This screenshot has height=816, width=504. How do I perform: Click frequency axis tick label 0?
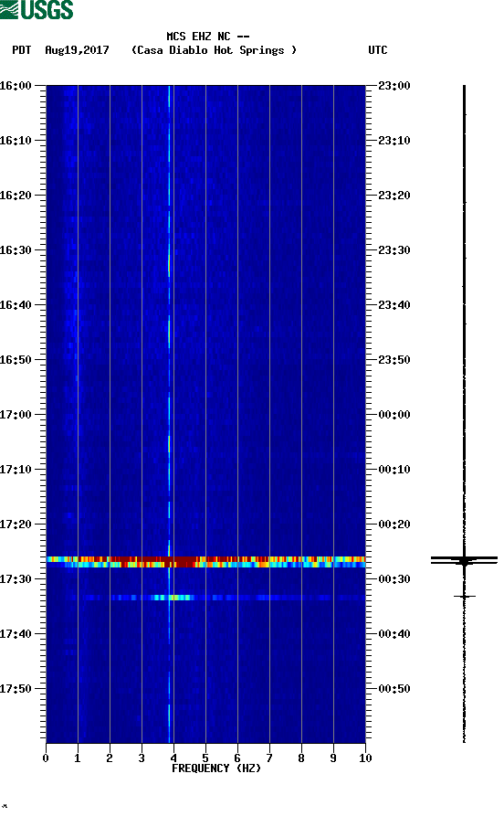[46, 758]
